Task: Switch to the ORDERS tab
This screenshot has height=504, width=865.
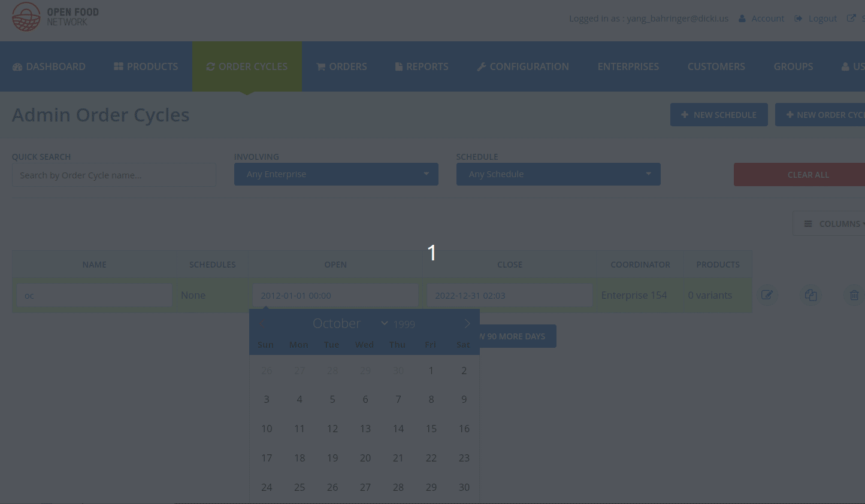Action: [x=341, y=66]
